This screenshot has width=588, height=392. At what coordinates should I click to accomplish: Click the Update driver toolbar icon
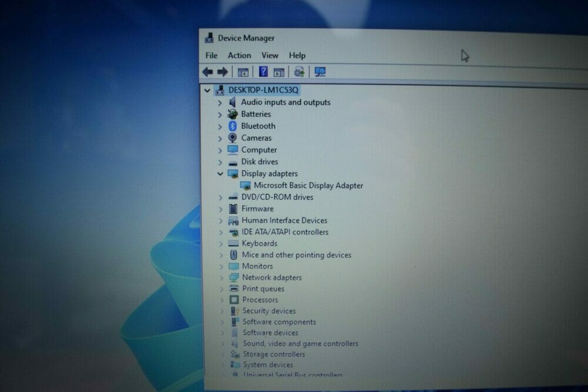[299, 72]
